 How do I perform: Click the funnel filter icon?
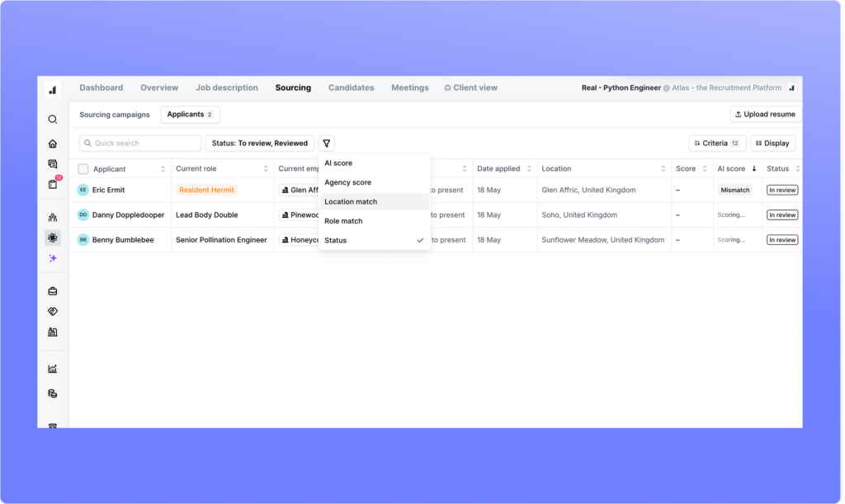coord(327,144)
